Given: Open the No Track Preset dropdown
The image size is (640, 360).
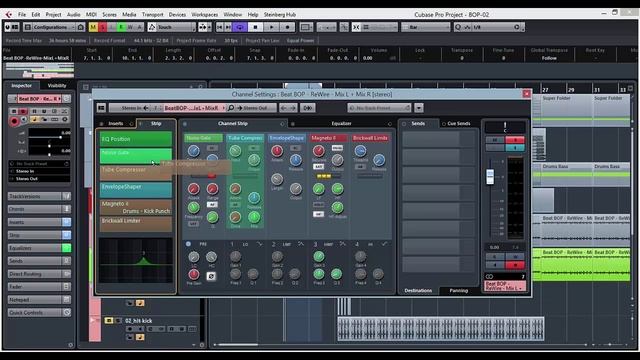Looking at the screenshot, I should 379,108.
